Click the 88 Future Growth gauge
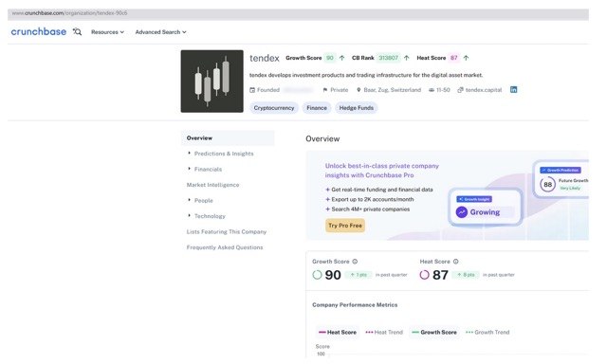The image size is (607, 364). [547, 185]
